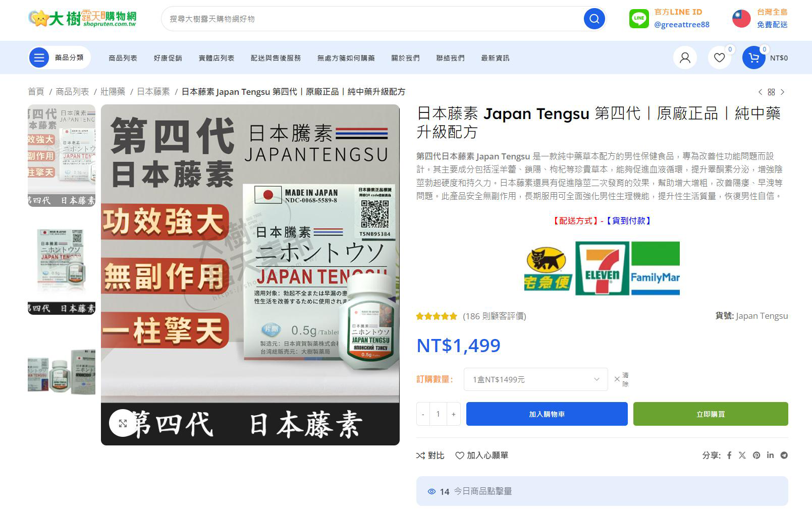Click the 立即購買 button
The image size is (812, 512).
(711, 414)
